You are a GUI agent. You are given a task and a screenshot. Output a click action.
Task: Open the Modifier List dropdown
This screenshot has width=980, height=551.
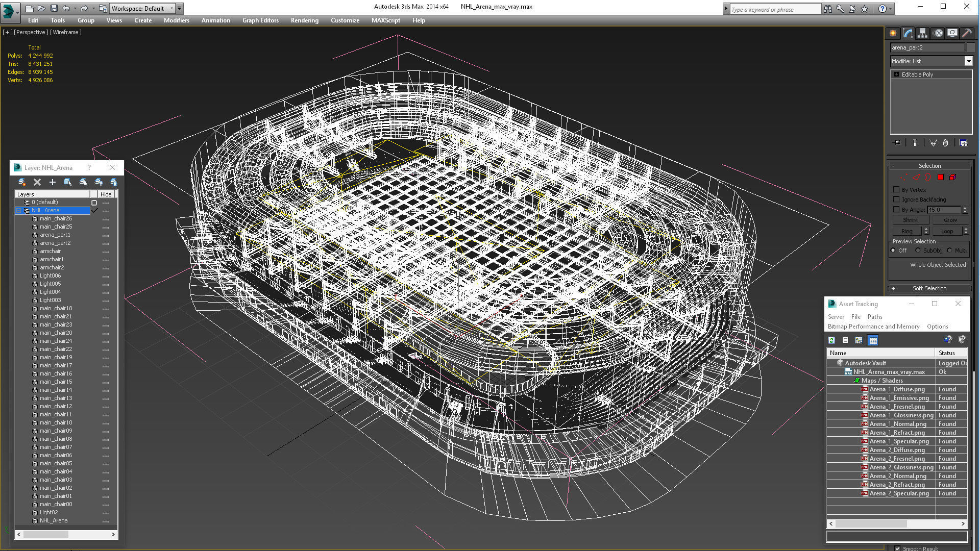968,61
